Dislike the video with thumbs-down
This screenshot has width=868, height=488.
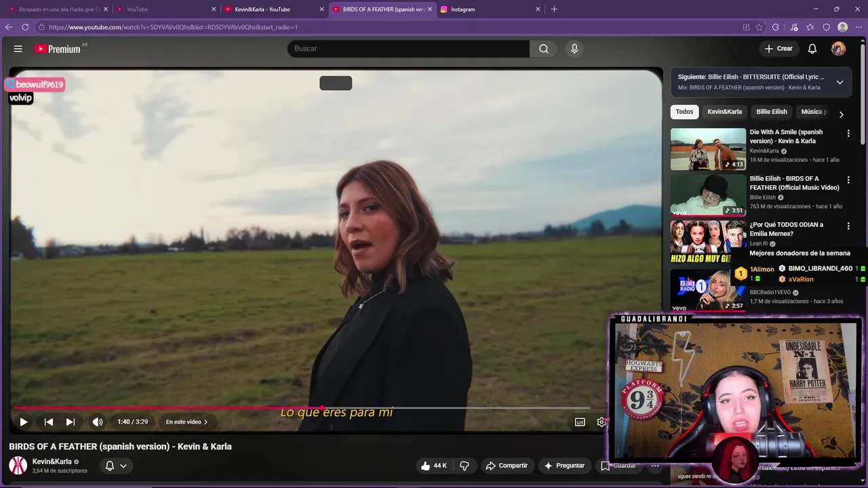[465, 466]
